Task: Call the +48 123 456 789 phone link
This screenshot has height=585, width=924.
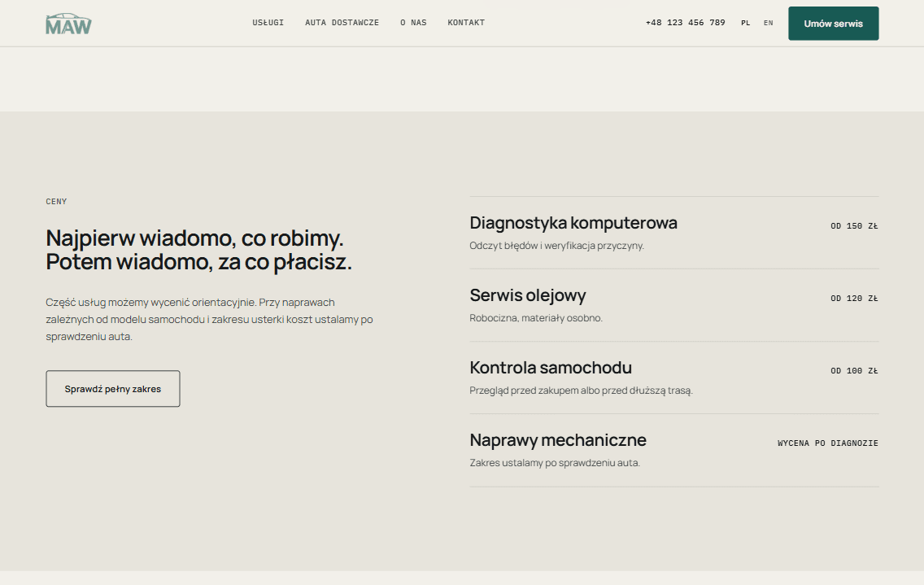Action: pos(686,23)
